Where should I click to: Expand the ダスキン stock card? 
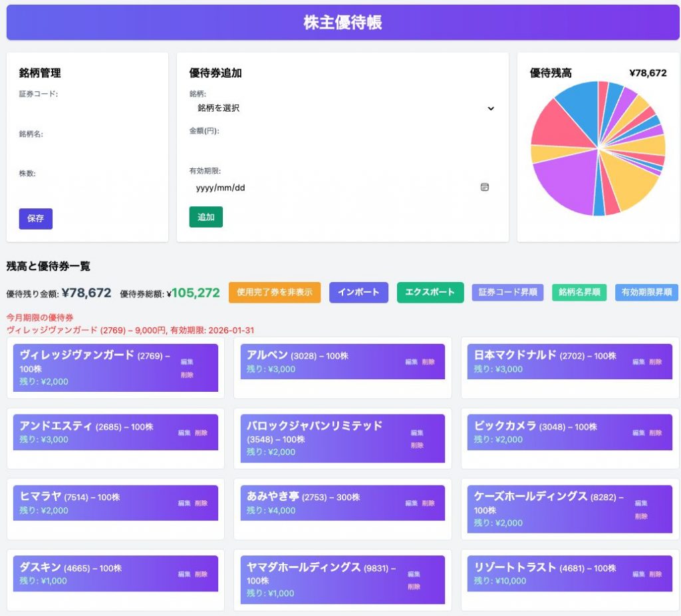pyautogui.click(x=93, y=573)
